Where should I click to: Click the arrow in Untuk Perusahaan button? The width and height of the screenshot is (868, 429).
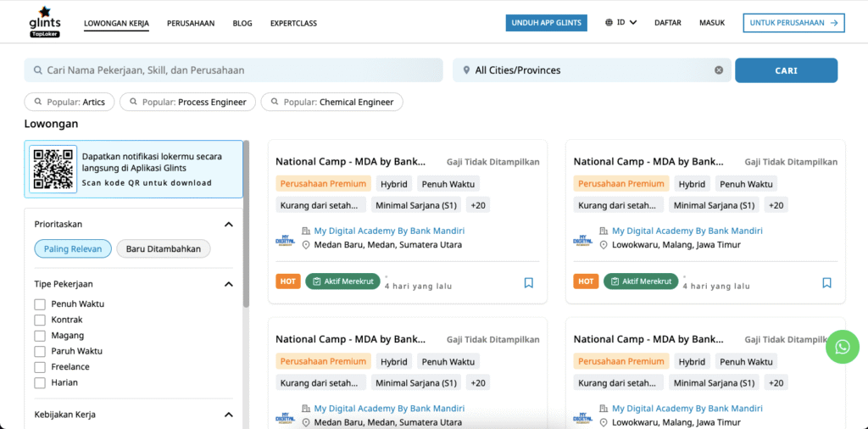point(834,23)
